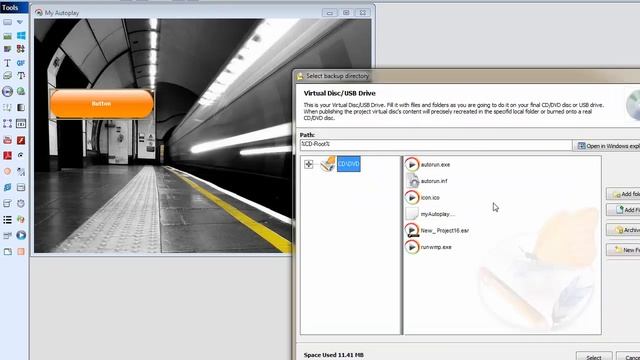Open the dropdown arrow tool at top of Tools panel

coord(20,22)
